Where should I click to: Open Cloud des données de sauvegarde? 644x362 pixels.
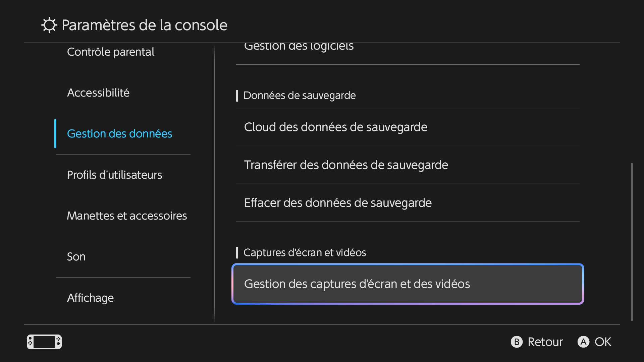click(335, 127)
